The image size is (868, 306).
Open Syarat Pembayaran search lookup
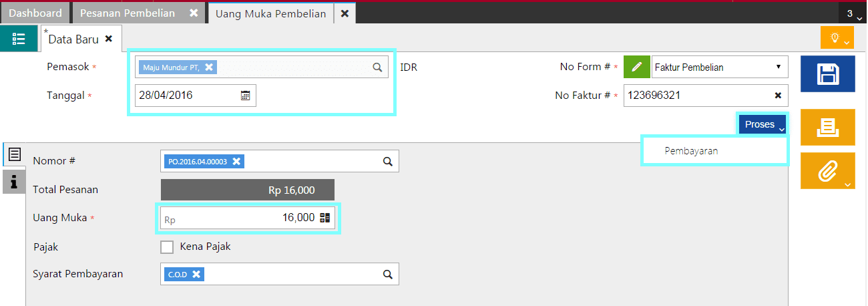pyautogui.click(x=387, y=274)
